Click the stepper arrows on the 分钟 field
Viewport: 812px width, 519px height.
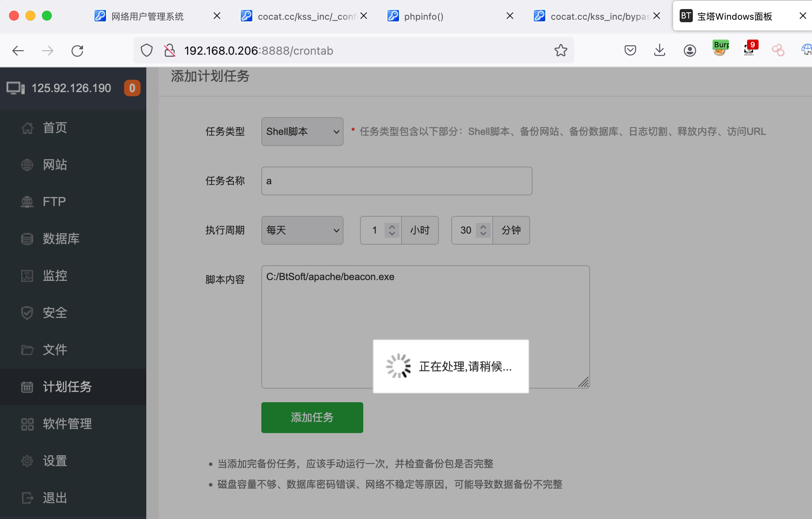click(483, 230)
